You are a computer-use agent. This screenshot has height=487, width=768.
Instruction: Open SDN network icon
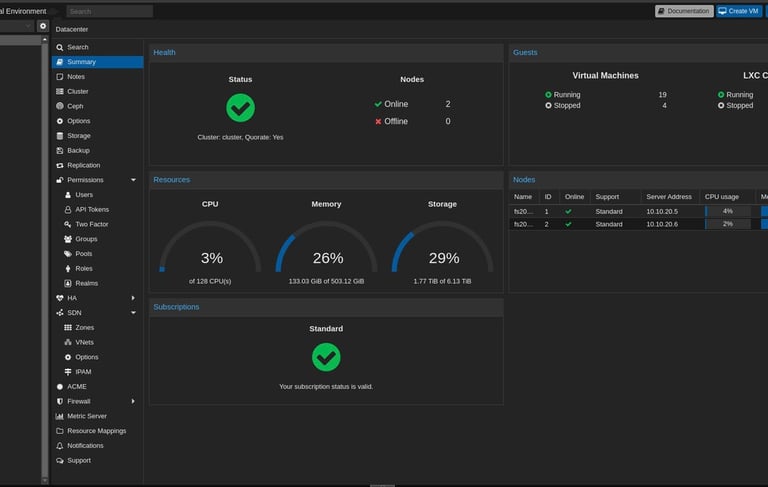click(x=59, y=313)
